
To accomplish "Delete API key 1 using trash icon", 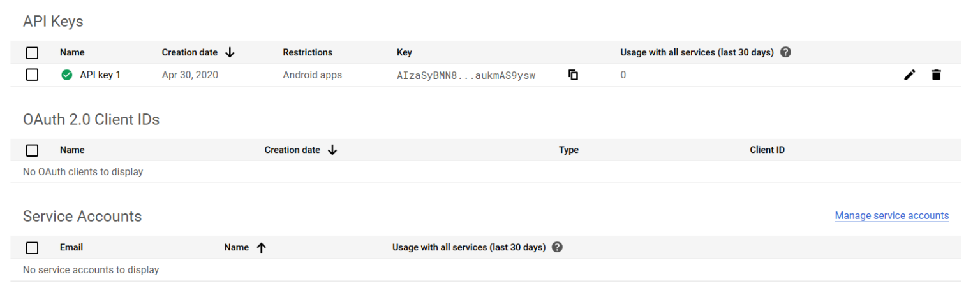I will point(936,75).
